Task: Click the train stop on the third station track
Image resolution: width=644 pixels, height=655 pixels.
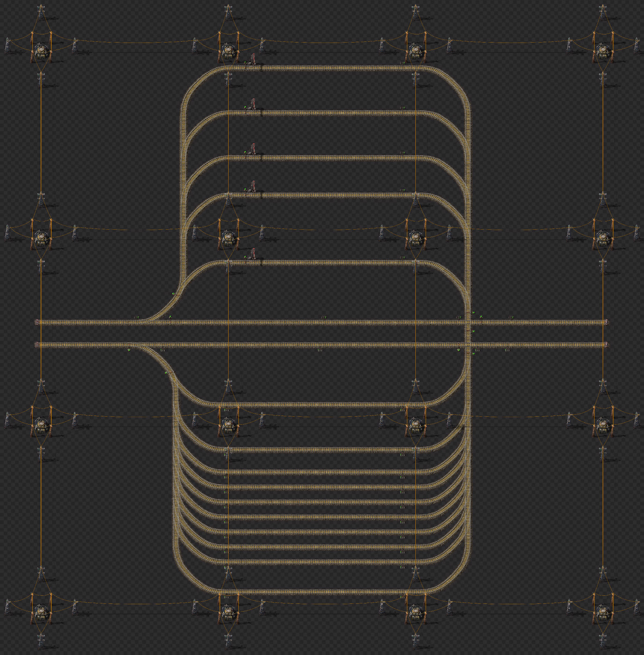Action: (253, 149)
